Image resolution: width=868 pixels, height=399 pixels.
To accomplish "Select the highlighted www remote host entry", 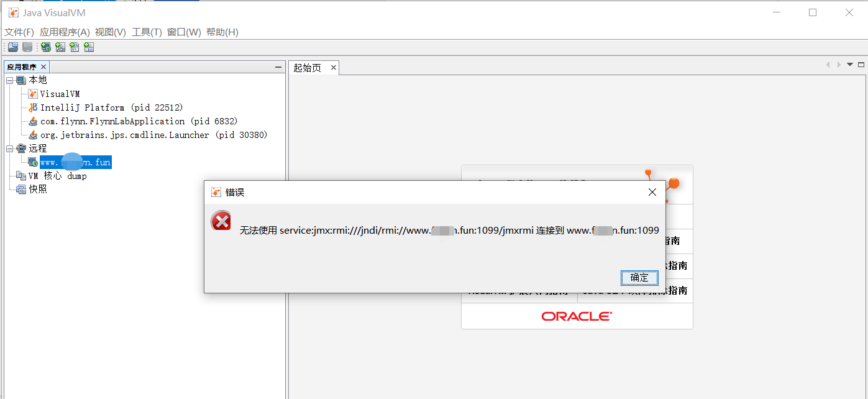I will (76, 162).
